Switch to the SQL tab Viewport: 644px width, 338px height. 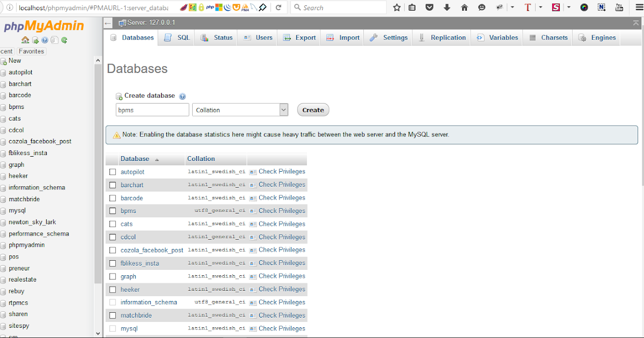tap(176, 38)
